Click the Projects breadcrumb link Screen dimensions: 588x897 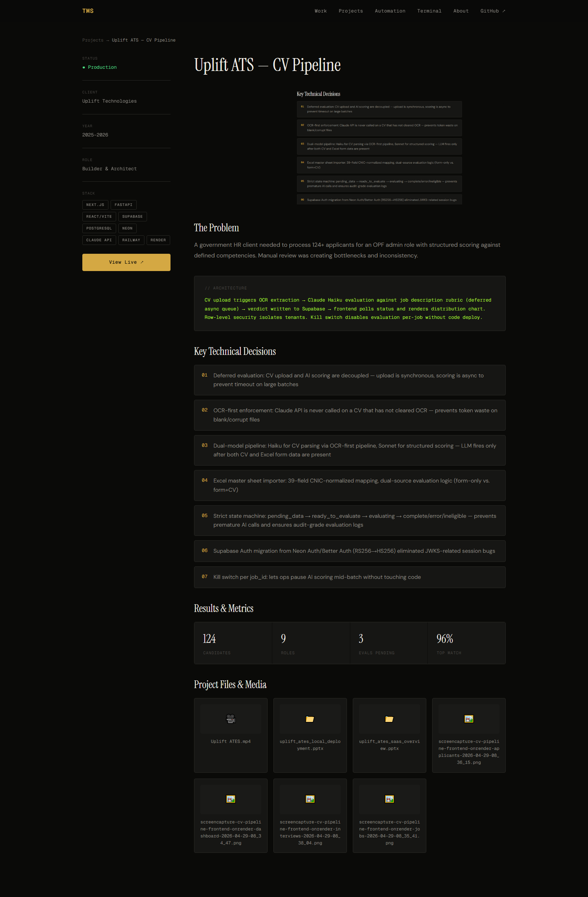(93, 40)
